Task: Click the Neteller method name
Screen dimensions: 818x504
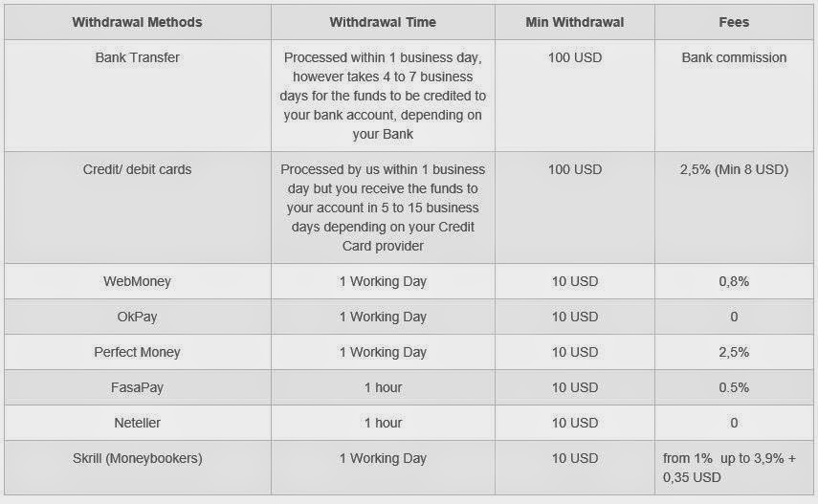Action: click(x=137, y=423)
